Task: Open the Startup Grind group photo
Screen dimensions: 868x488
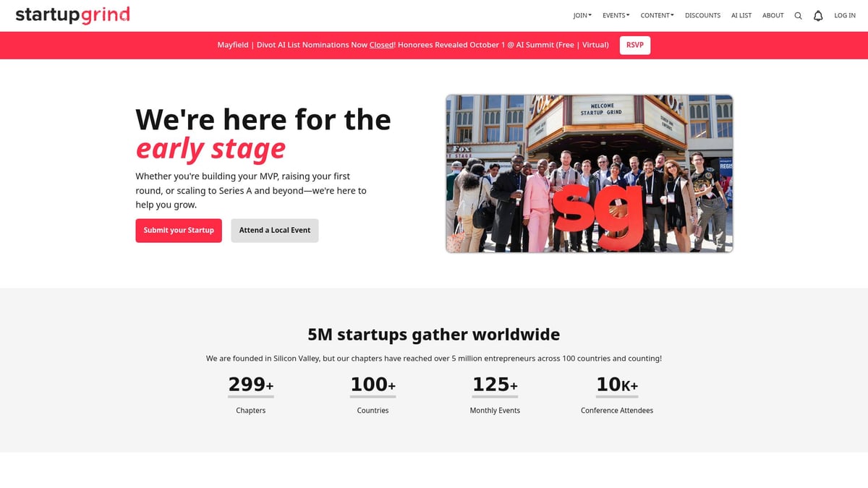Action: 590,174
